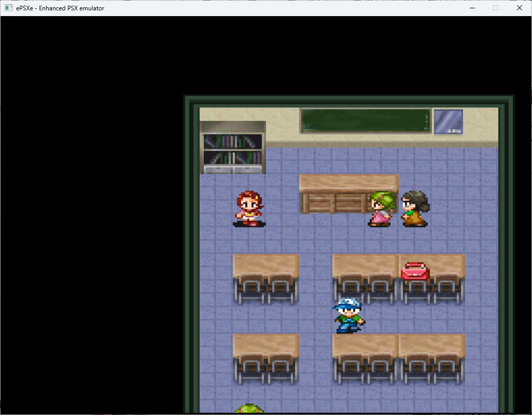
Task: Click the red-haired girl character
Action: (x=249, y=209)
